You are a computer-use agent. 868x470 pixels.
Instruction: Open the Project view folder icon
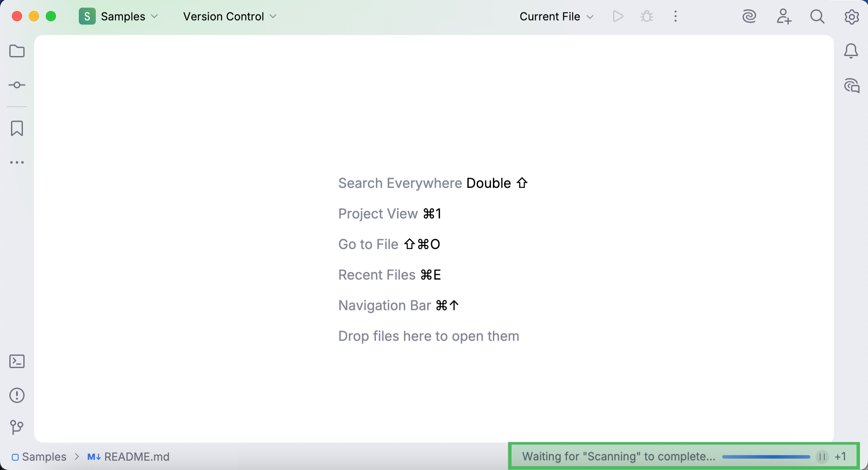coord(17,51)
